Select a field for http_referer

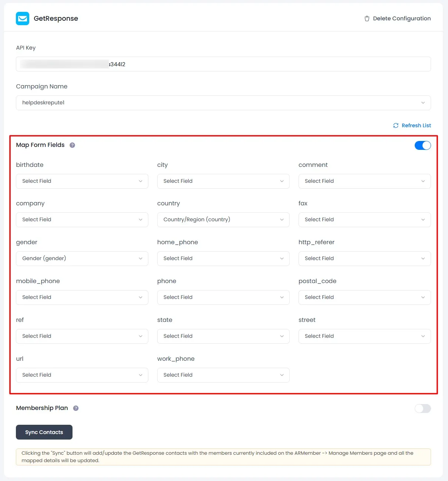[x=364, y=259]
